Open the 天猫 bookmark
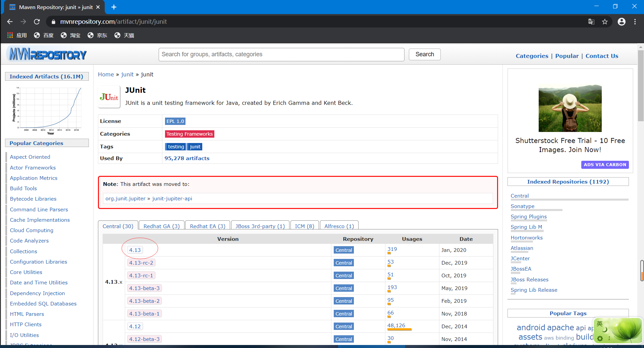 pos(124,35)
